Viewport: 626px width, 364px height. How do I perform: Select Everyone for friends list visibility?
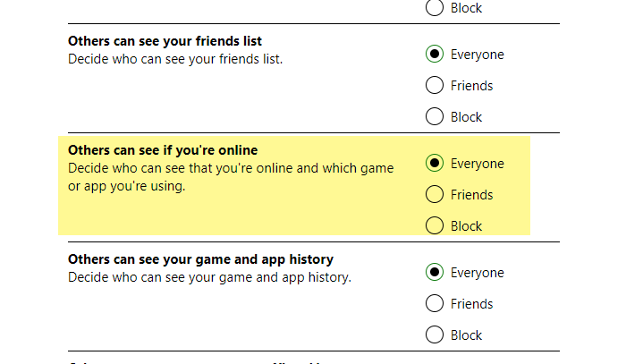(x=435, y=55)
